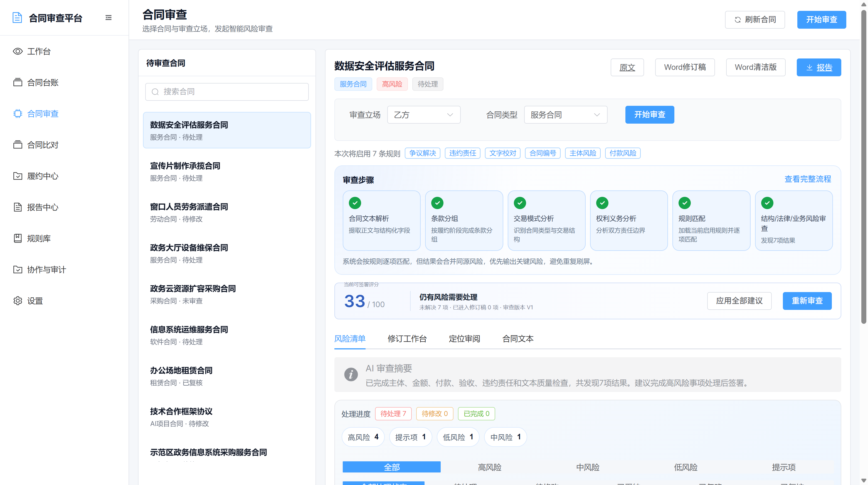Download the Word清洁版

click(x=755, y=67)
